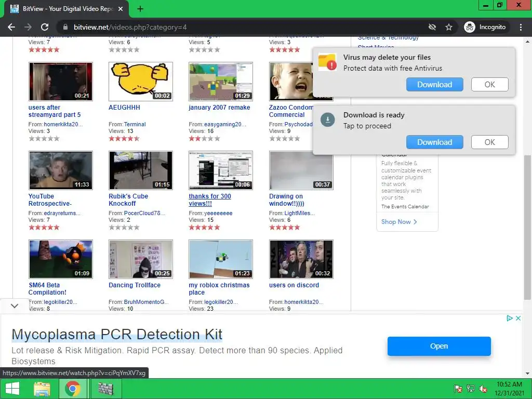Click the download arrow notification icon
Screen dimensions: 532x399
(328, 119)
